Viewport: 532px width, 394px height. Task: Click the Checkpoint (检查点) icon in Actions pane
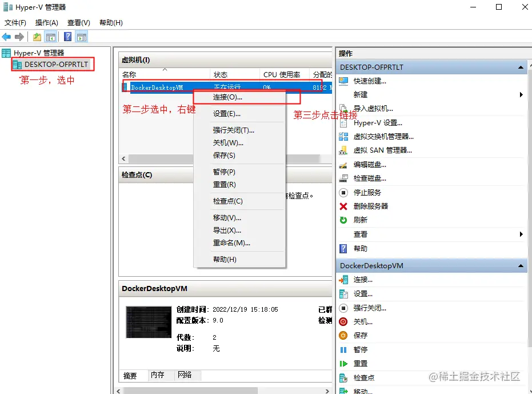pos(343,377)
